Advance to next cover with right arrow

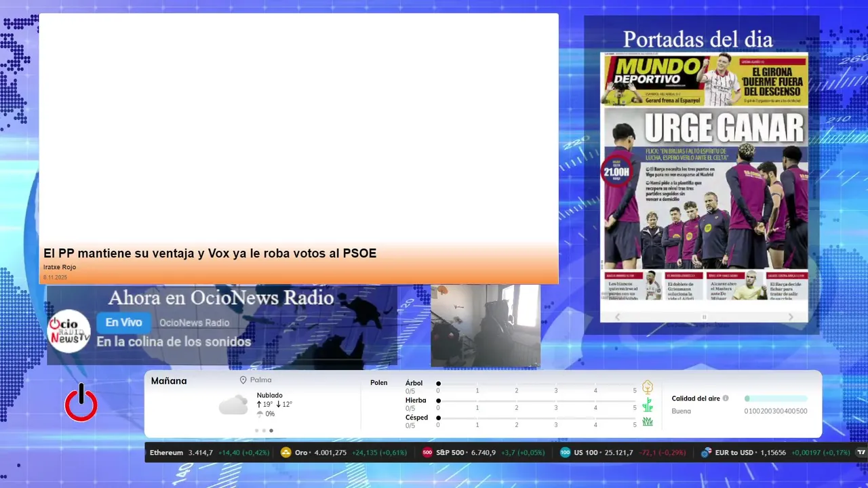click(791, 317)
